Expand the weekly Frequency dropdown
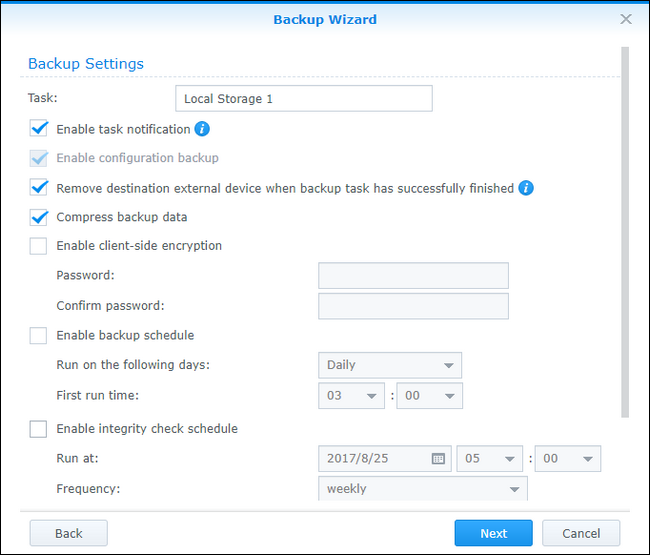The width and height of the screenshot is (650, 555). [423, 489]
